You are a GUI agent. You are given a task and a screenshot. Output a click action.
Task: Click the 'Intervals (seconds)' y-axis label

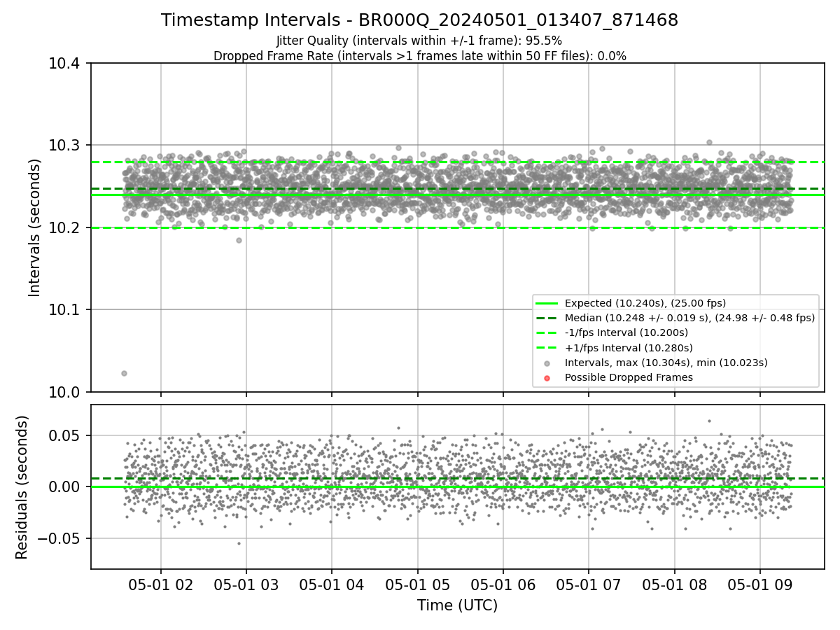point(35,227)
